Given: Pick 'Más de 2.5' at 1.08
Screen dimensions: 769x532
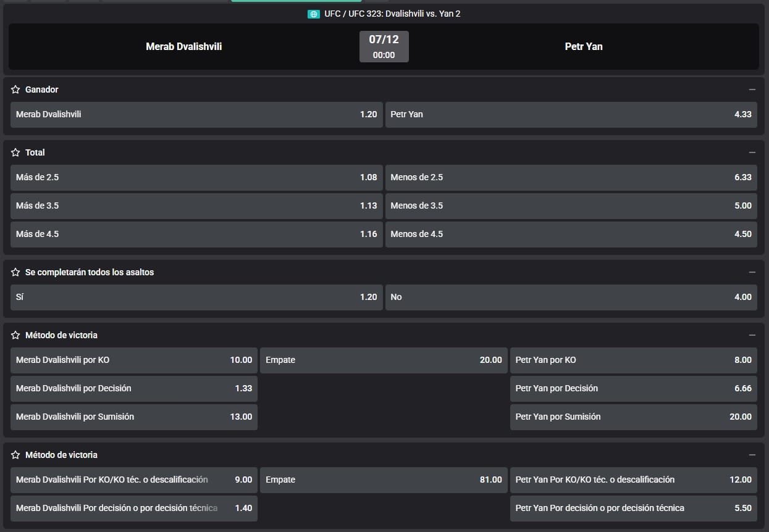Looking at the screenshot, I should point(196,178).
